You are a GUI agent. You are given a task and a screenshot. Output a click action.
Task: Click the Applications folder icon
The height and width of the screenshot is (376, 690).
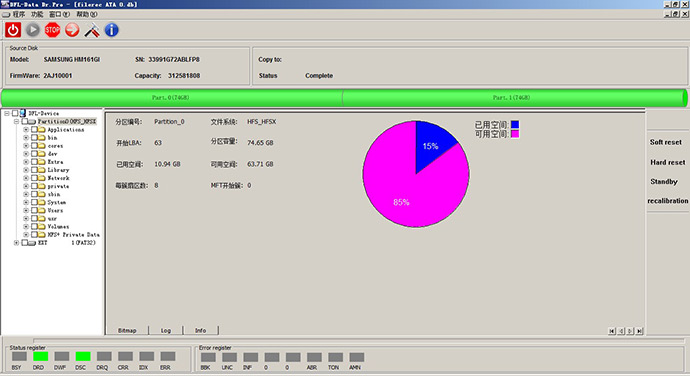[x=42, y=129]
